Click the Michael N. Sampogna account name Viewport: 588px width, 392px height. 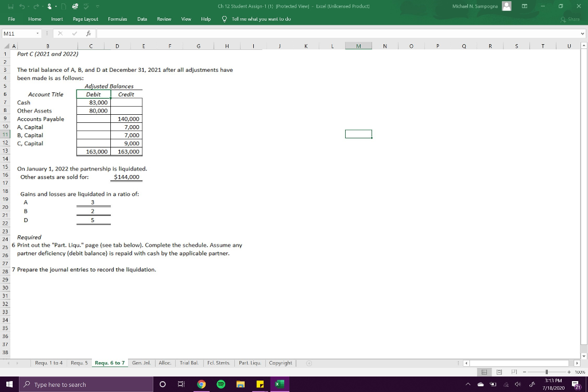(x=475, y=6)
